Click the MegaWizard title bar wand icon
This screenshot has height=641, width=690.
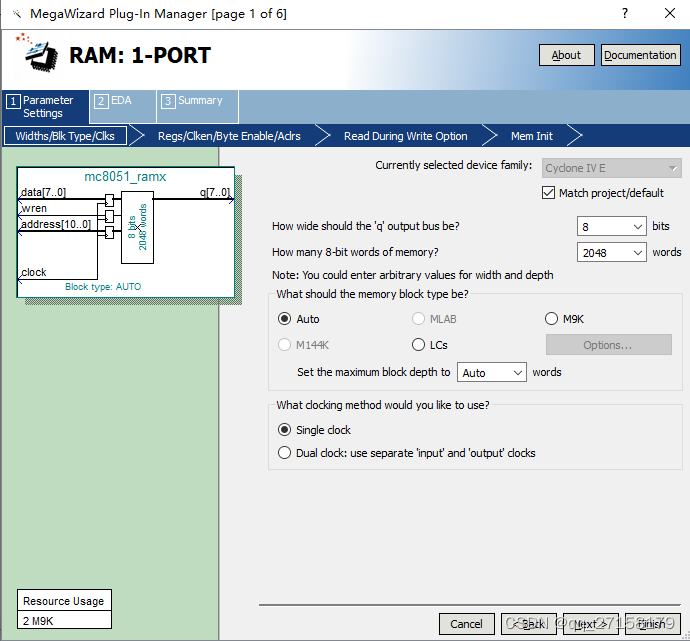17,14
